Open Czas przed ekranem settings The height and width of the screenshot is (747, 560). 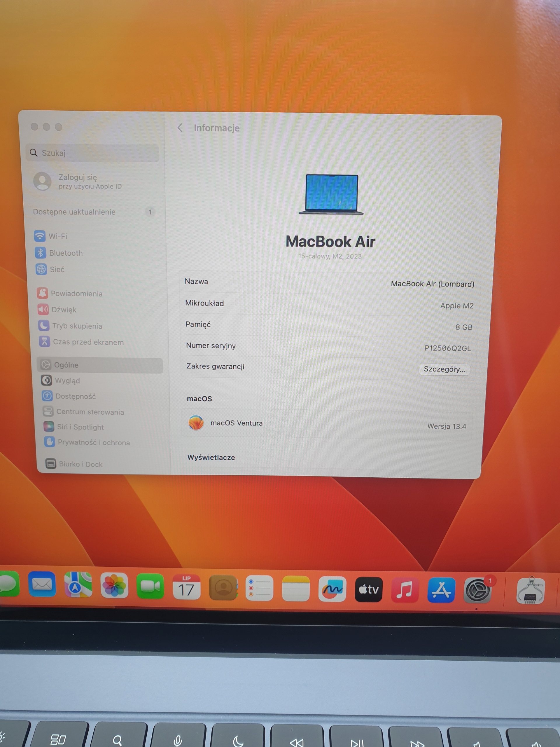pos(88,342)
